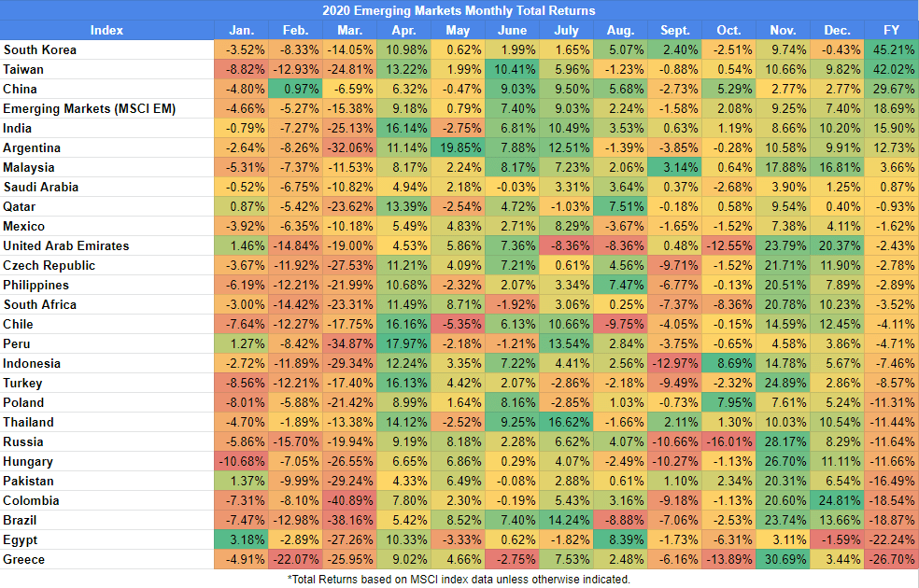Click the "Index" column header

pos(107,30)
